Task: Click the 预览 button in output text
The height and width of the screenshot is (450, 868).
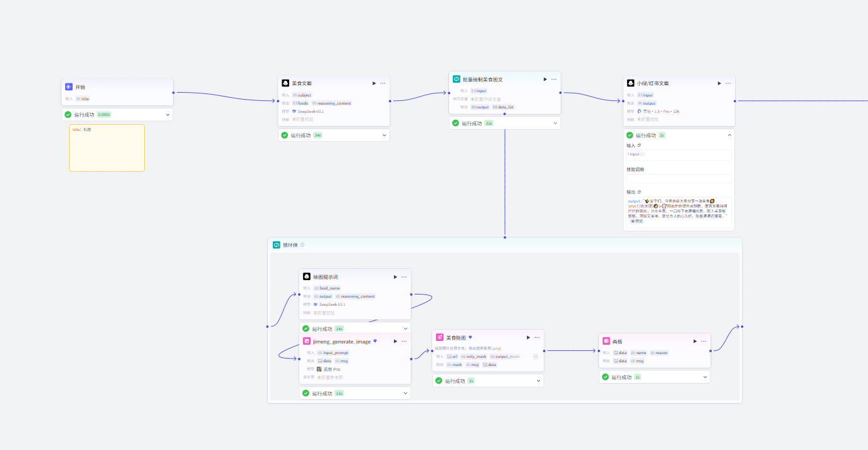Action: [x=637, y=221]
